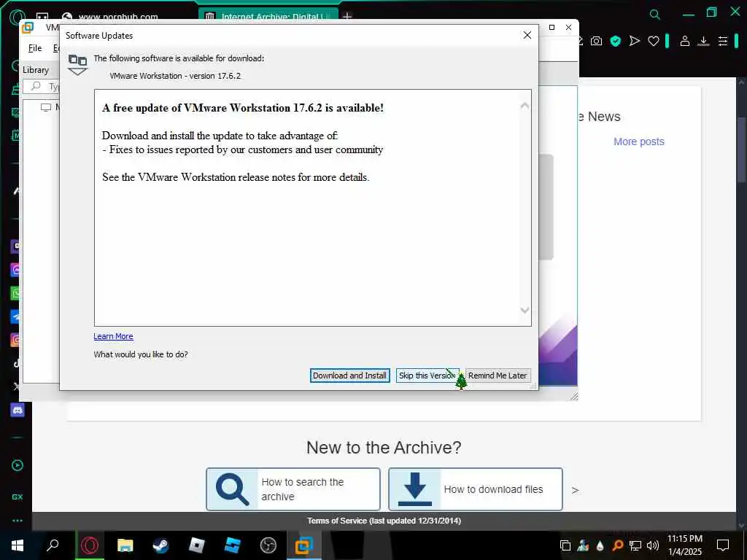Viewport: 747px width, 560px height.
Task: Open Opera profile account icon
Action: point(684,42)
